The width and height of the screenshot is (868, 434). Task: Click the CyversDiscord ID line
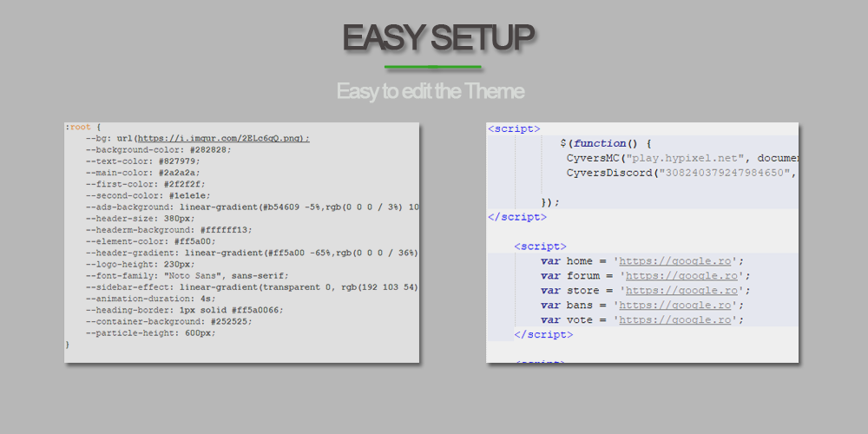click(681, 173)
